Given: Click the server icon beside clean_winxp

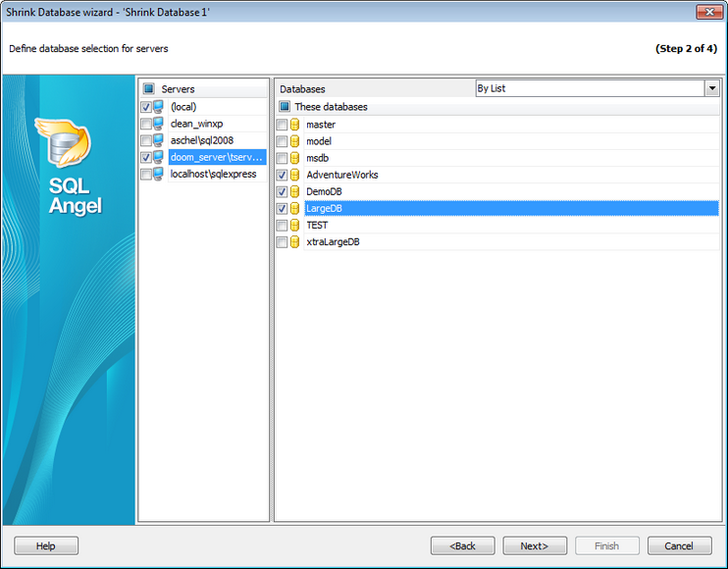Looking at the screenshot, I should 158,124.
